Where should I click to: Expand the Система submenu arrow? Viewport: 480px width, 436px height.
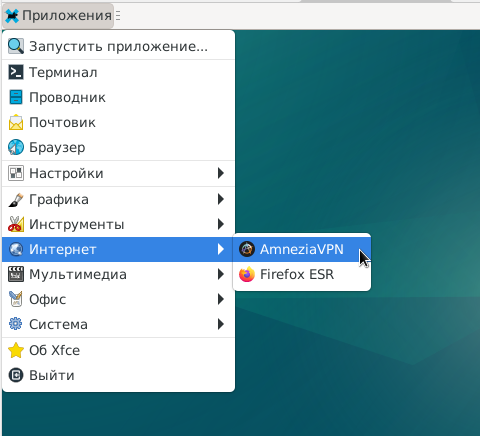pos(220,324)
